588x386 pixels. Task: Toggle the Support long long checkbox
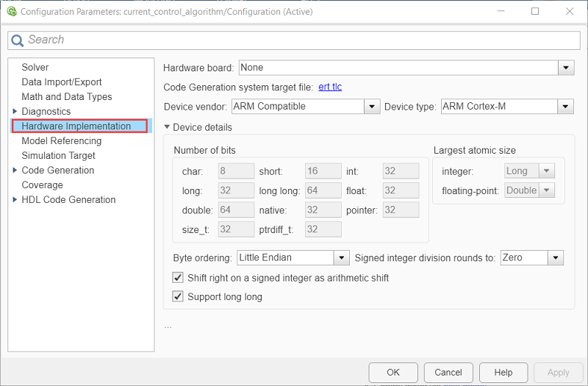(x=177, y=297)
